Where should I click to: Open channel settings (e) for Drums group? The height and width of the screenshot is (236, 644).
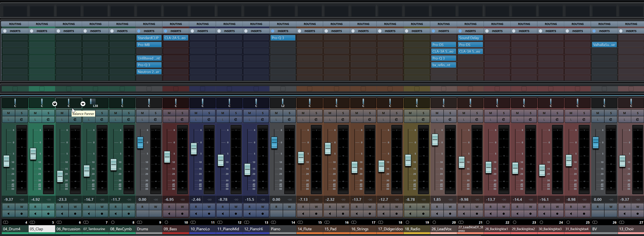click(155, 119)
